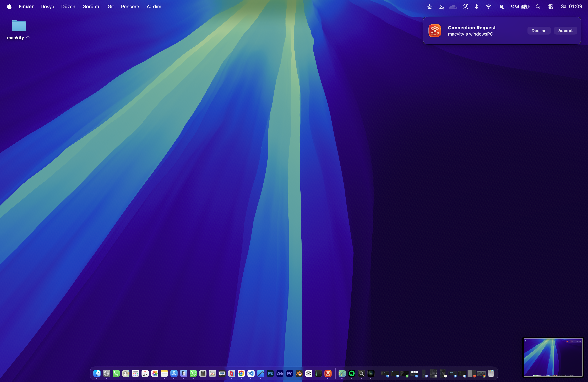Toggle Bluetooth status menu icon
Viewport: 588px width, 382px height.
point(476,7)
